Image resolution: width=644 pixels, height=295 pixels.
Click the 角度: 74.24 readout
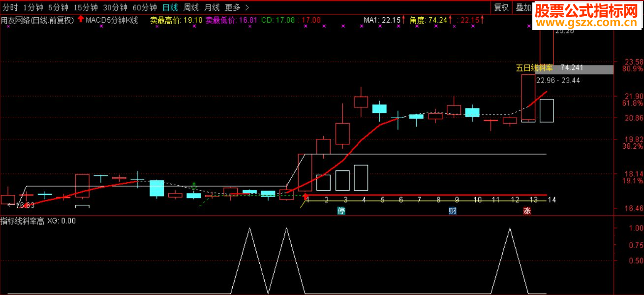click(x=429, y=20)
